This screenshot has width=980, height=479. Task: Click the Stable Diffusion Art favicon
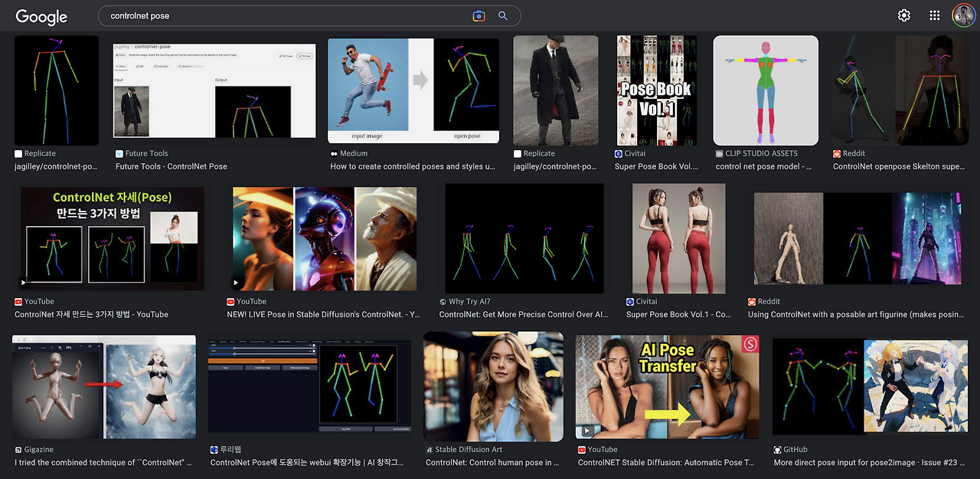(430, 450)
